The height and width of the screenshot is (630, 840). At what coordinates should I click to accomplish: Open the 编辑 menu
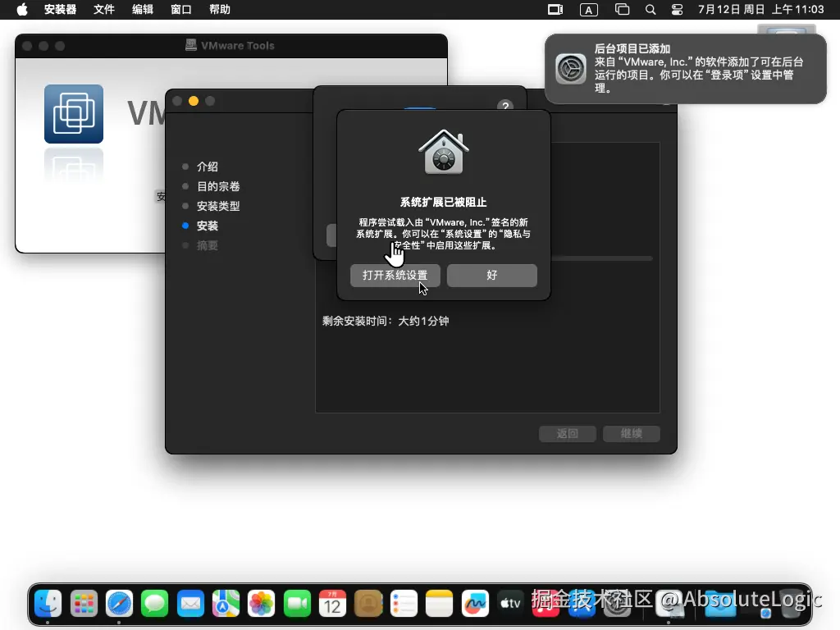click(x=143, y=10)
